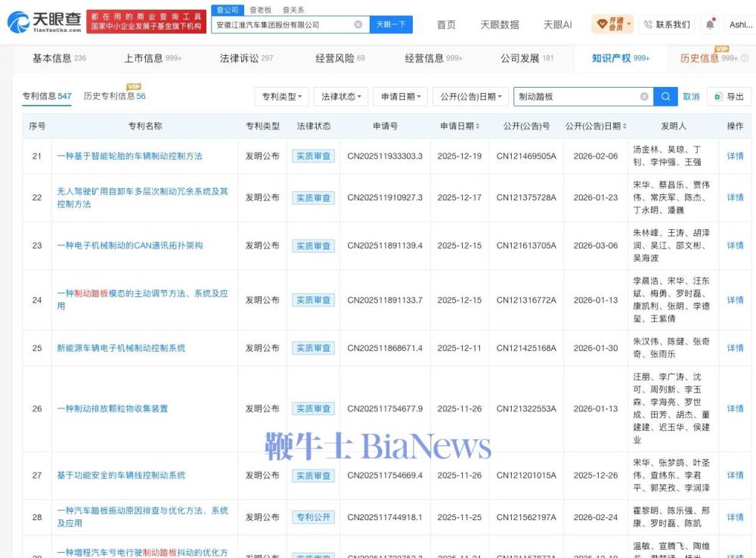Click the VIP diamond membership icon

click(602, 23)
